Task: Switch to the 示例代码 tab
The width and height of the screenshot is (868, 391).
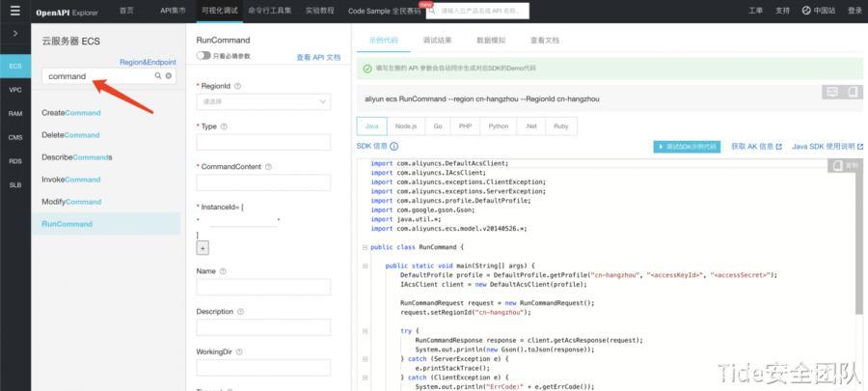Action: 384,41
